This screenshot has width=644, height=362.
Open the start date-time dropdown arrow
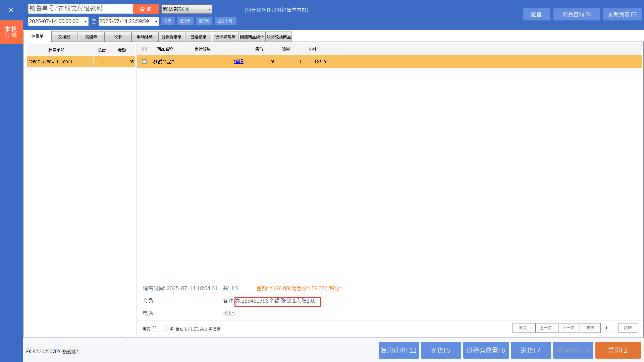click(86, 21)
